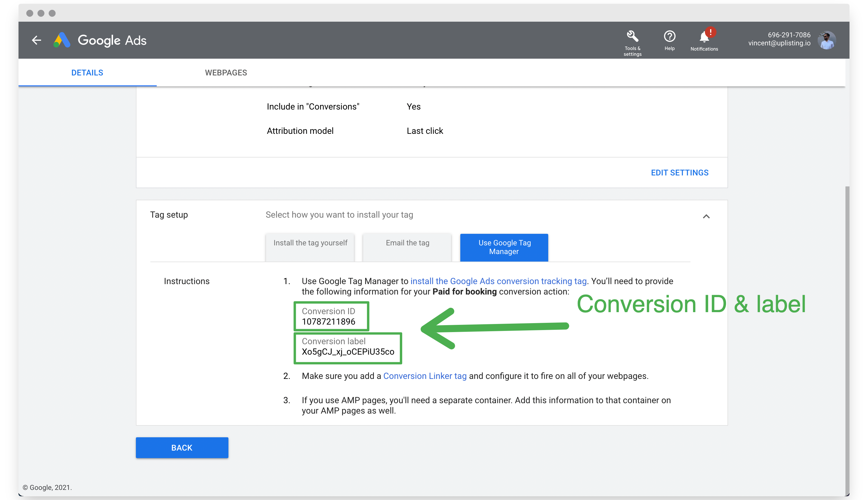This screenshot has height=500, width=868.
Task: Switch to the DETAILS tab
Action: point(87,73)
